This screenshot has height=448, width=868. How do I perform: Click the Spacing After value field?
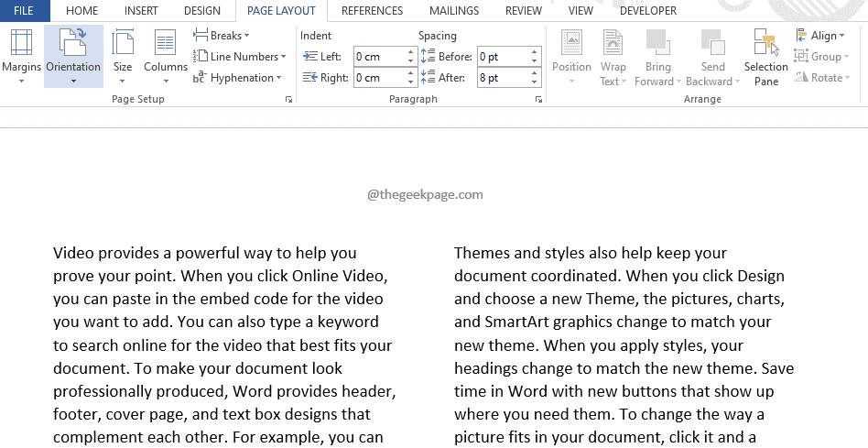[502, 78]
